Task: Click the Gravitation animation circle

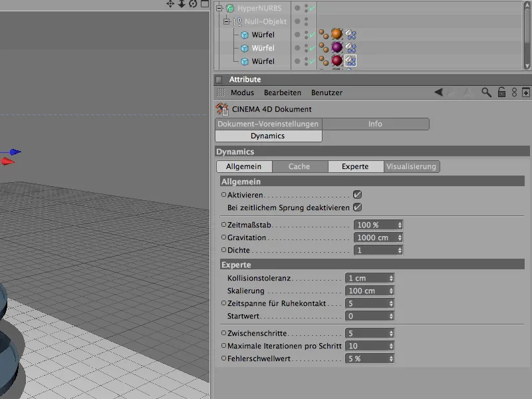Action: (x=223, y=237)
